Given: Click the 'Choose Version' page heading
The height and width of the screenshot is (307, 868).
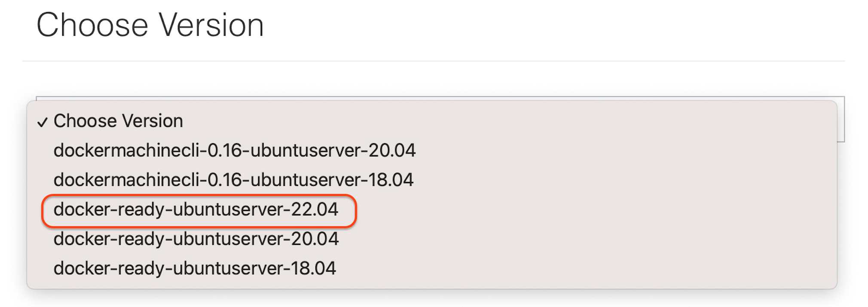Looking at the screenshot, I should 150,25.
